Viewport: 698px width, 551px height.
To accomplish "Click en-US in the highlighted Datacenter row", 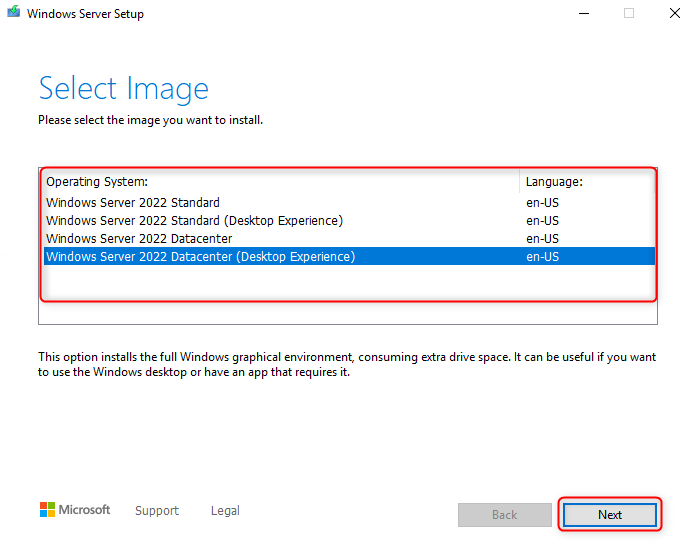I will tap(542, 257).
